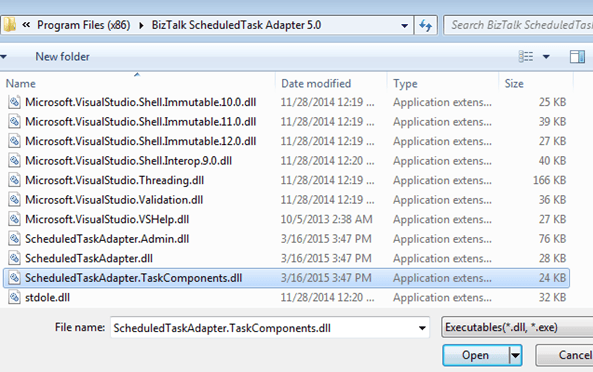The height and width of the screenshot is (372, 593).
Task: Select file Microsoft.VisualStudio.Shell.Immutable.11.0.dll
Action: coord(141,122)
